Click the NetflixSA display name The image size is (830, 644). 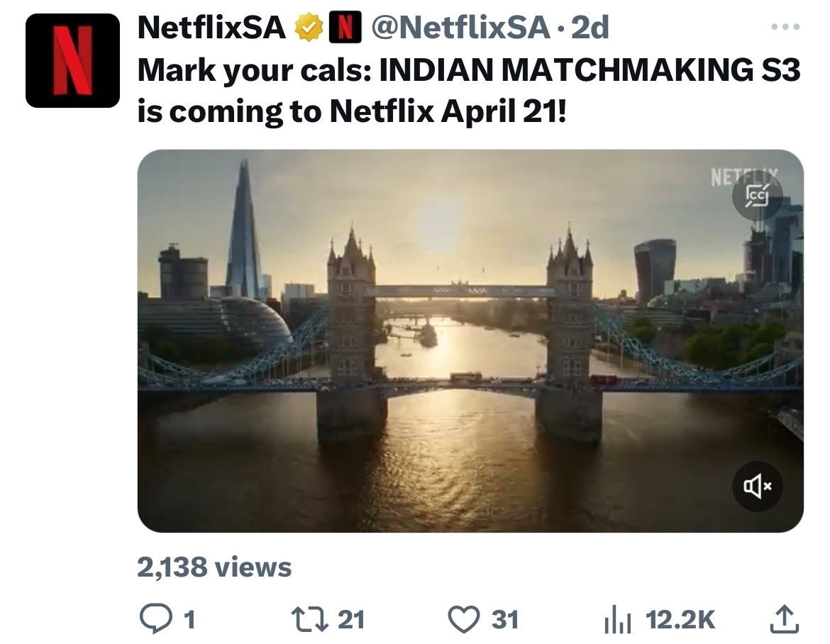click(x=211, y=28)
